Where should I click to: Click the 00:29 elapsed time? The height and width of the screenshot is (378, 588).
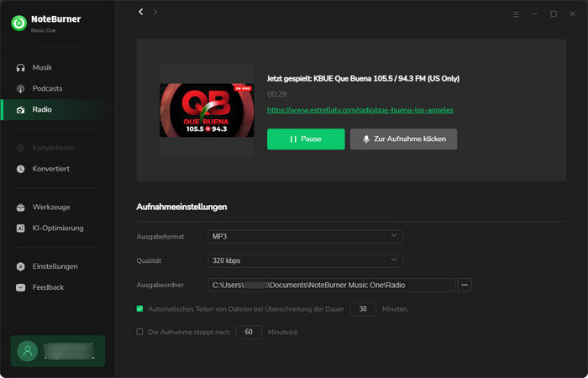click(x=276, y=94)
